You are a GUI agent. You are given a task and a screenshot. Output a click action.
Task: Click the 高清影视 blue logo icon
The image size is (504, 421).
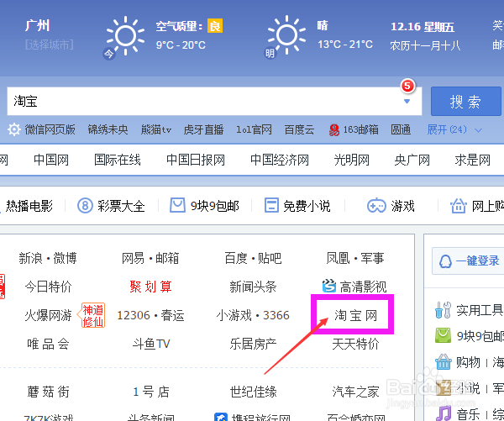329,286
